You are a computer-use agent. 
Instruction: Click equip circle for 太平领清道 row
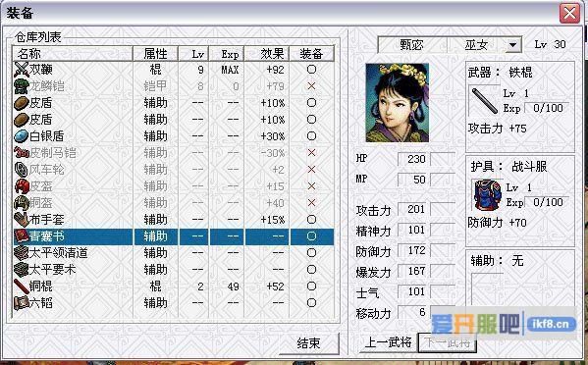point(311,253)
